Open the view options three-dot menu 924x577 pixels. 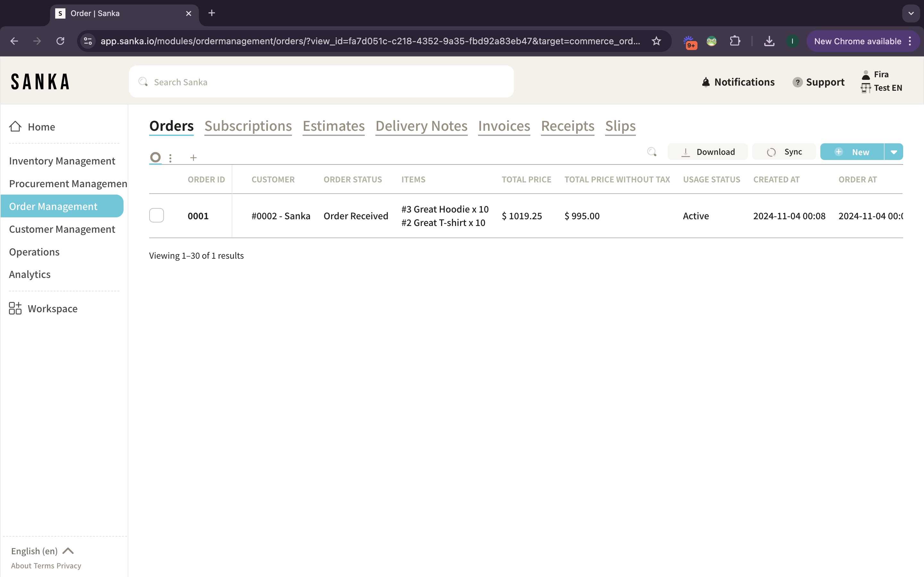[170, 158]
